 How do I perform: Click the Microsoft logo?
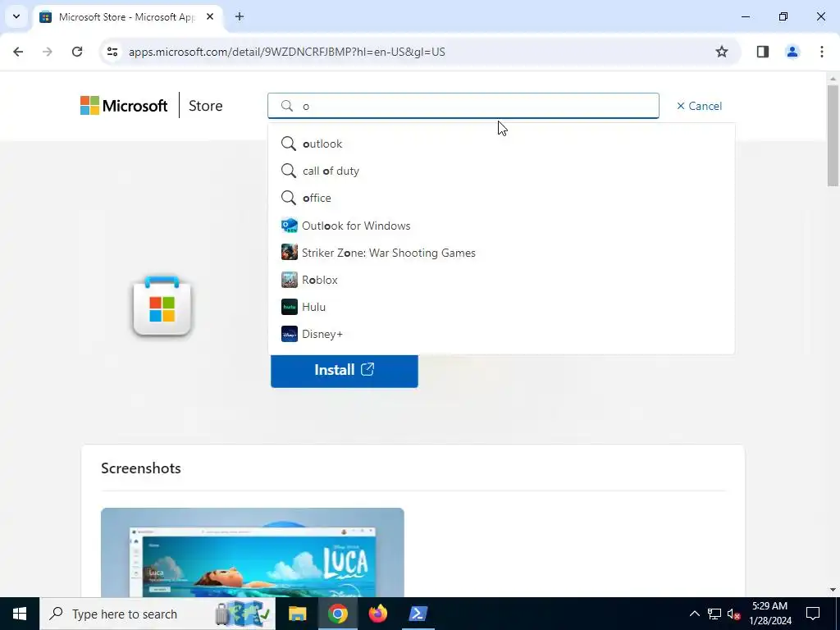click(124, 106)
